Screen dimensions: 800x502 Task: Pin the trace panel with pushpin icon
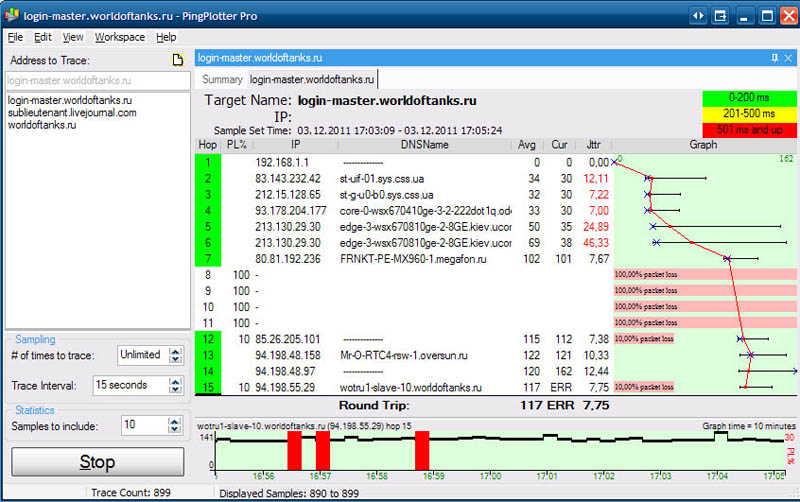pyautogui.click(x=774, y=58)
